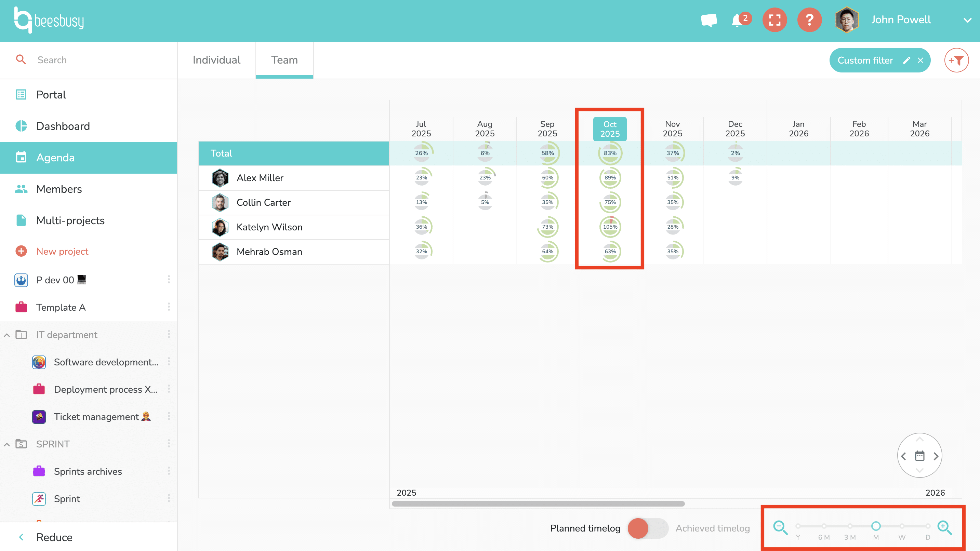Click Reduce to collapse sidebar
Viewport: 980px width, 551px height.
54,537
